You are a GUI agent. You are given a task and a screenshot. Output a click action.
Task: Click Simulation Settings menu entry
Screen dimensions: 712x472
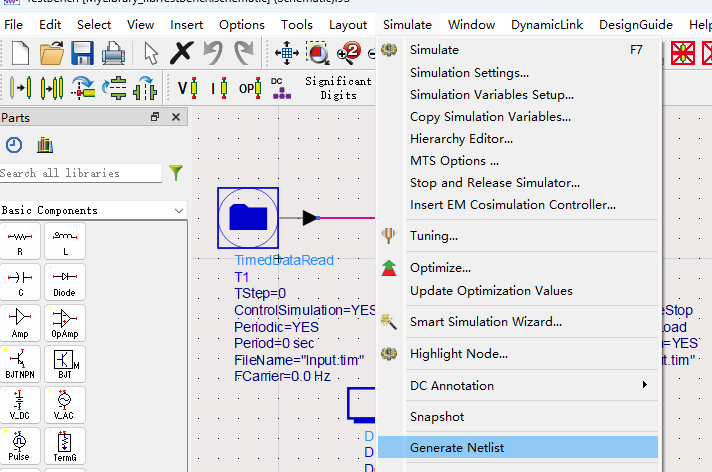click(x=469, y=72)
